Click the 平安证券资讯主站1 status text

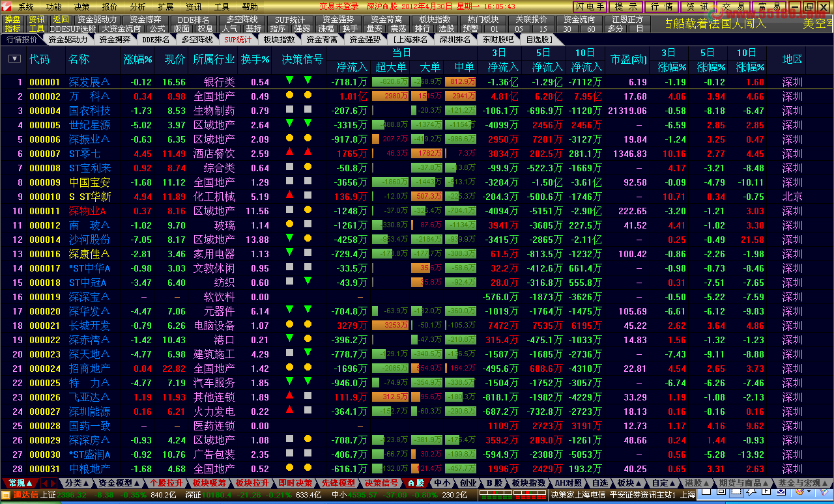642,495
